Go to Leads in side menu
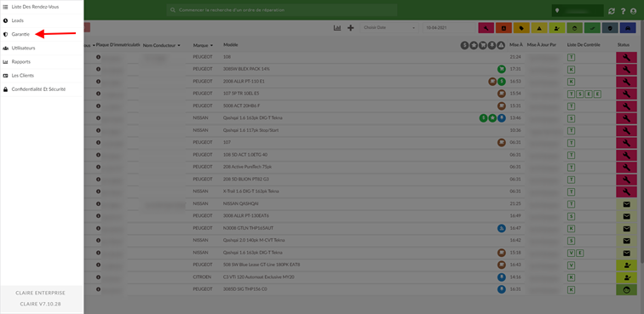Viewport: 644px width, 314px height. click(x=17, y=20)
